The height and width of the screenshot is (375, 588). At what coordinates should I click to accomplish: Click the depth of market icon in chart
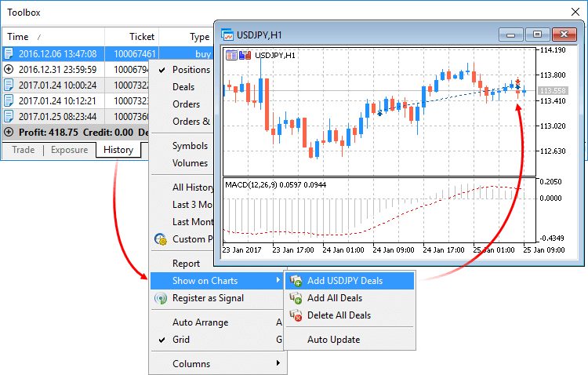pos(245,56)
